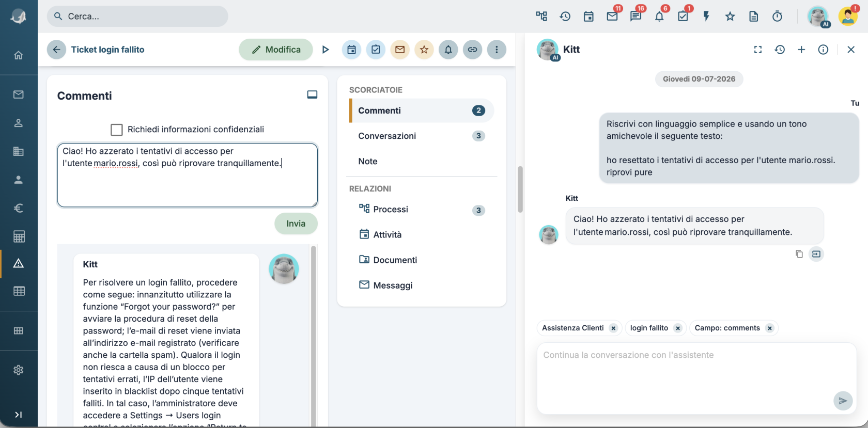This screenshot has height=428, width=868.
Task: Add calendar event for the ticket
Action: pyautogui.click(x=351, y=50)
